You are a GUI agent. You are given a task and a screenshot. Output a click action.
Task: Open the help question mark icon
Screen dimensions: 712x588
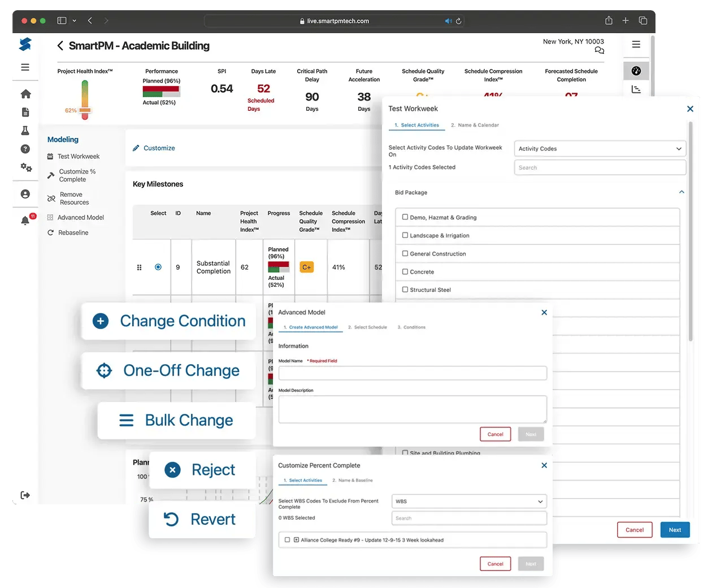click(25, 149)
